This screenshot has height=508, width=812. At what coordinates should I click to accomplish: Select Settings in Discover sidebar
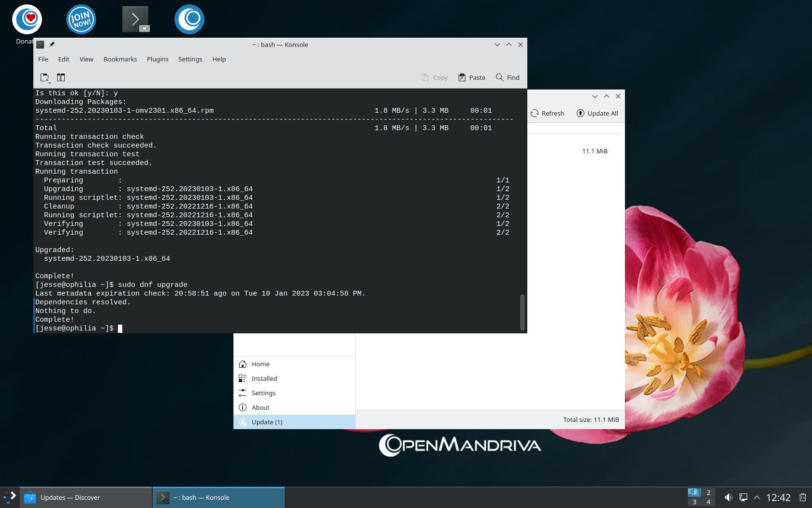pos(294,393)
